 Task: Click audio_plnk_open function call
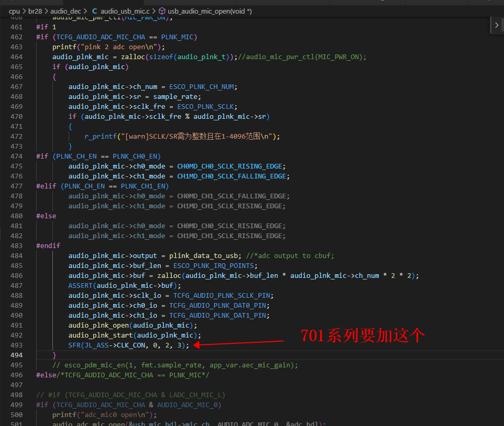pyautogui.click(x=98, y=325)
